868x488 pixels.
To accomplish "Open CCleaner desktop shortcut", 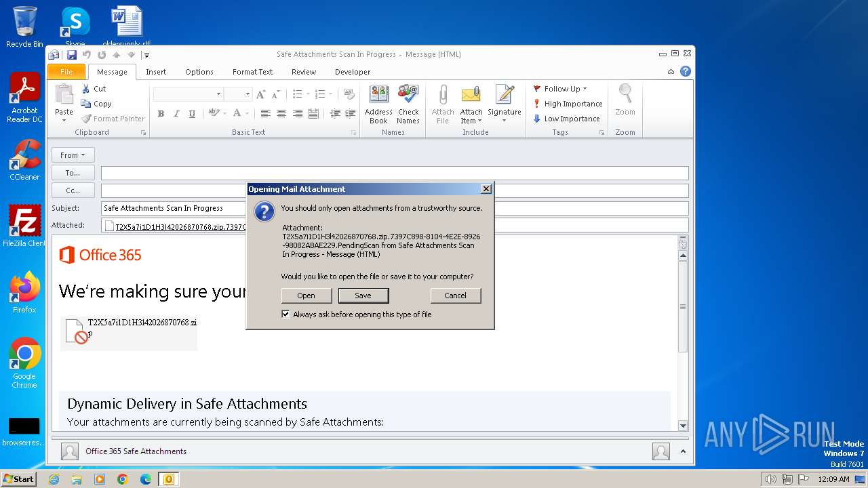I will coord(24,161).
